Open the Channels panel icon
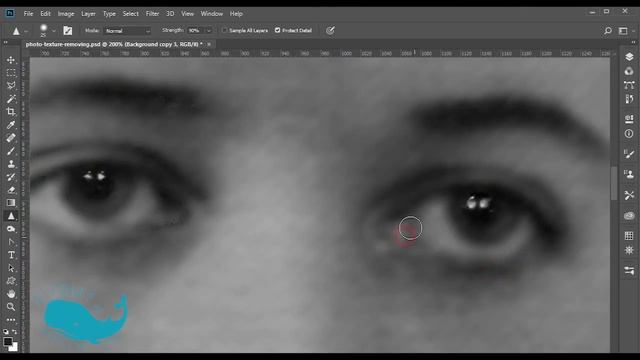The image size is (640, 360). pyautogui.click(x=629, y=71)
